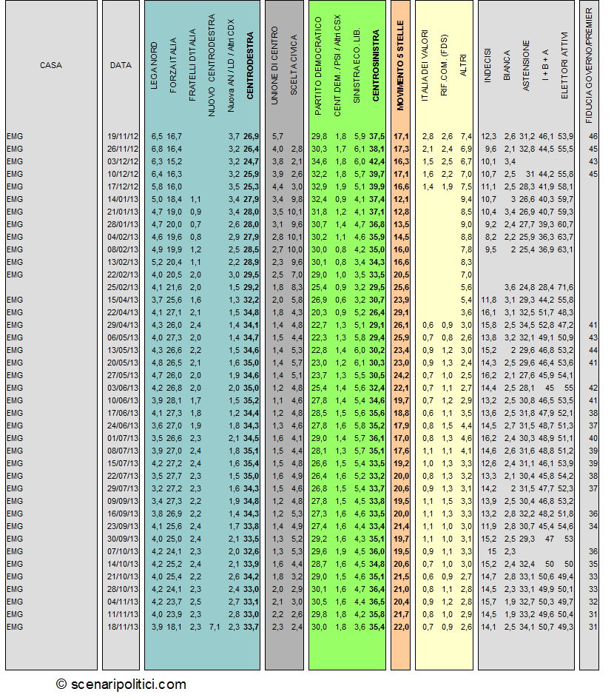Select Partito Democratico value 20,3 in 22/04/13 row
The height and width of the screenshot is (700, 614).
tap(319, 312)
